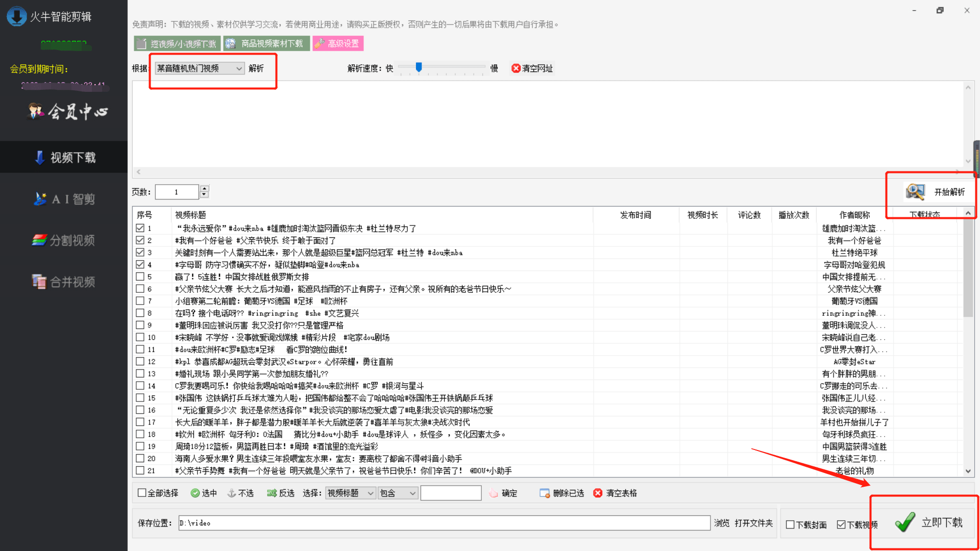980x551 pixels.
Task: Check row 14 checkbox
Action: click(x=140, y=386)
